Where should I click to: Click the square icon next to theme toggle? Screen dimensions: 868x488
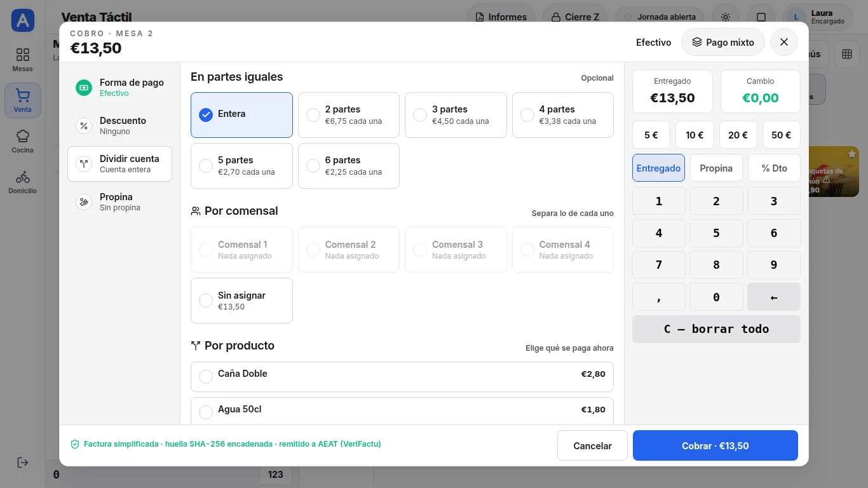[761, 17]
